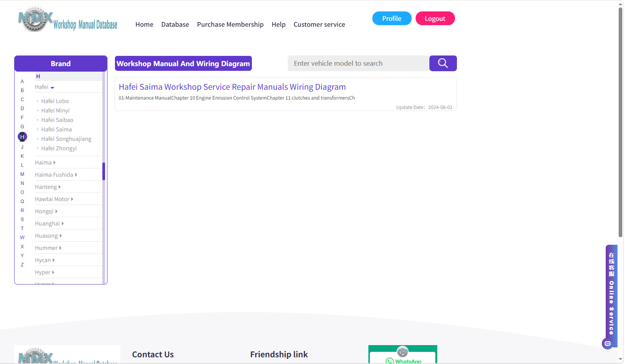Jump to brand letter W
The image size is (625, 364).
(x=22, y=238)
